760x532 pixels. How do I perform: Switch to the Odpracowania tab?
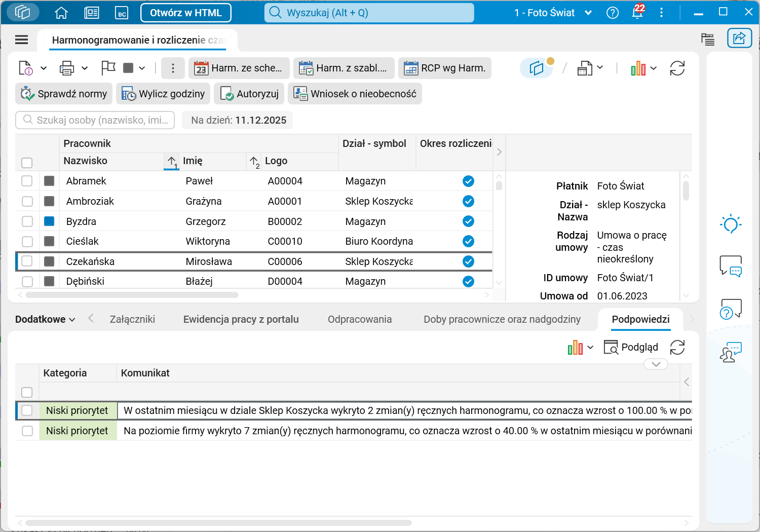click(360, 319)
